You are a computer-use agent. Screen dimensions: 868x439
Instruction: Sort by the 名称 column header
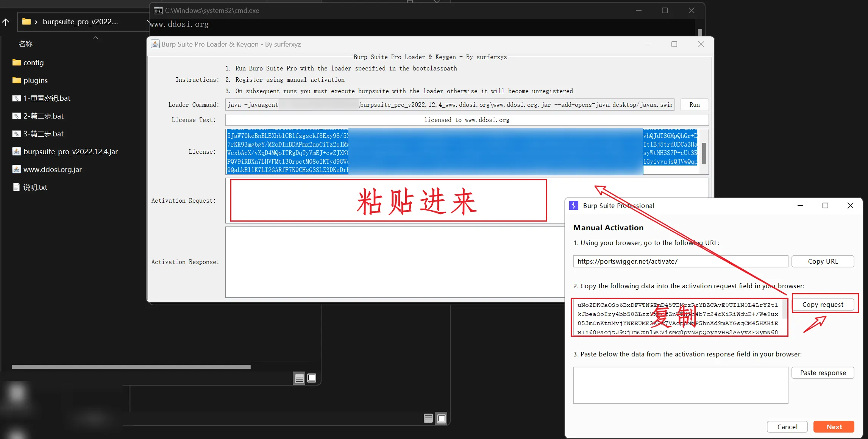pos(26,44)
